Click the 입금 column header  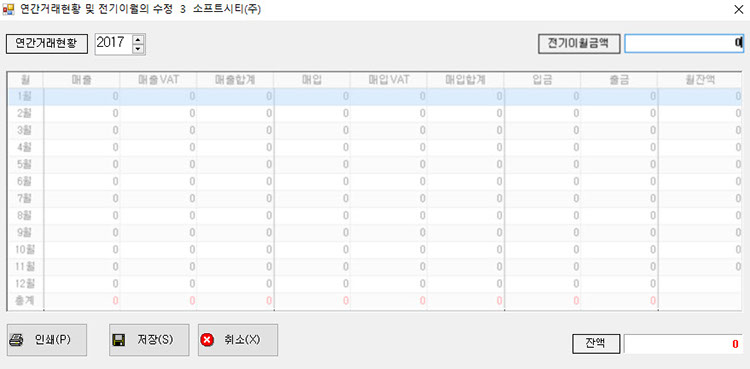pos(542,80)
